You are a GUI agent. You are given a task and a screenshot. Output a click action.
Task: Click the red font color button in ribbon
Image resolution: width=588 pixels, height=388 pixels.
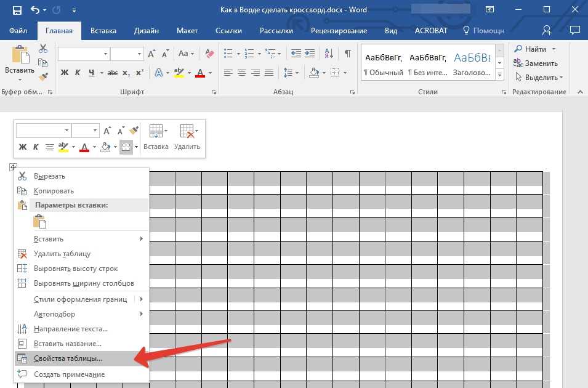(199, 73)
